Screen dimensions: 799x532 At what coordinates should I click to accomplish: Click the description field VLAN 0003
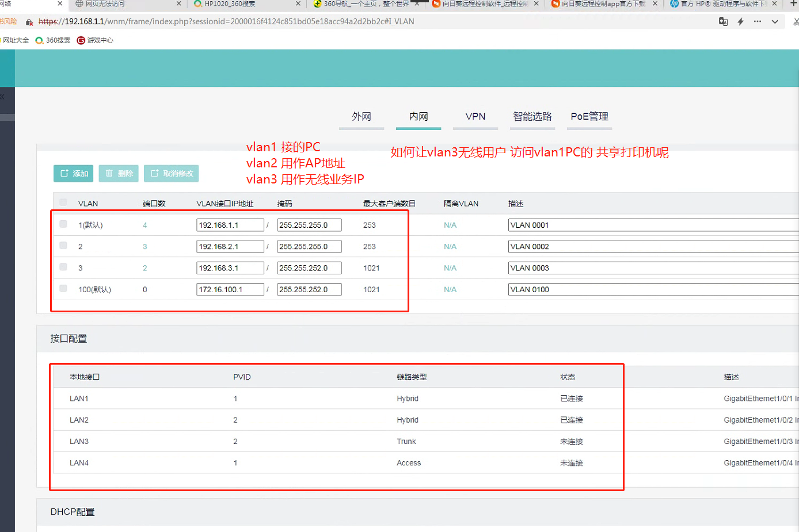pos(653,268)
